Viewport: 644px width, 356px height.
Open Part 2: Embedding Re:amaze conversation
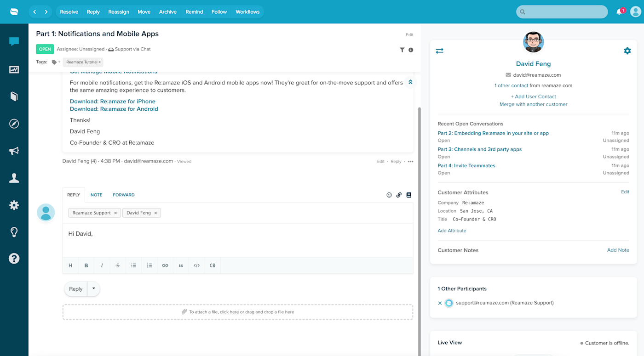coord(493,133)
